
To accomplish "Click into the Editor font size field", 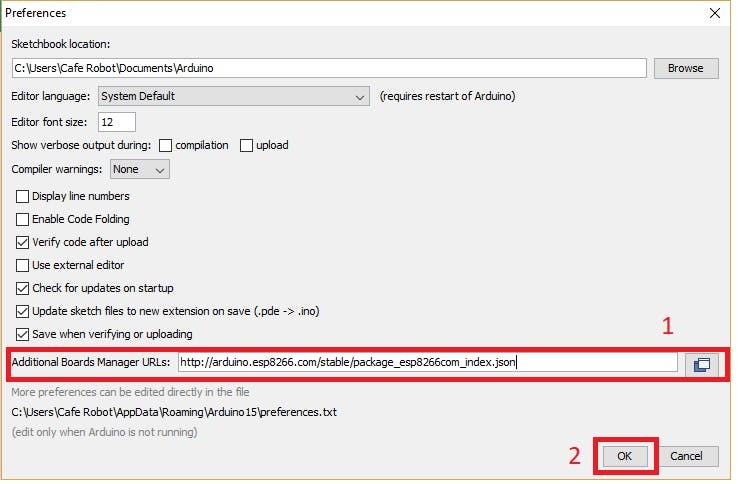I will pyautogui.click(x=117, y=122).
